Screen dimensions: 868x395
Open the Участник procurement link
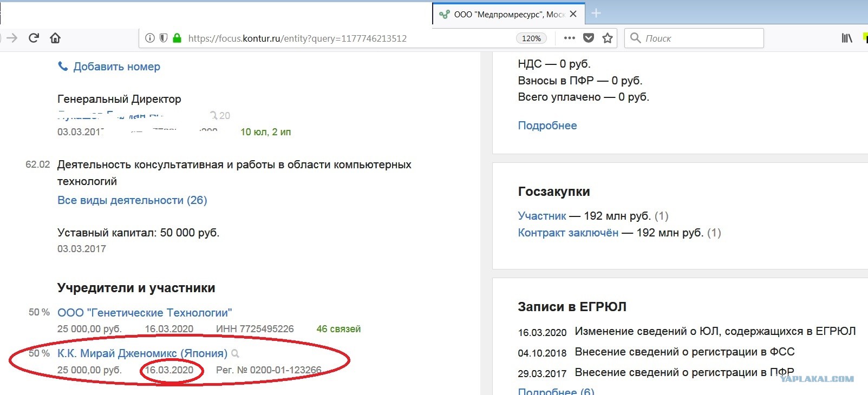542,216
